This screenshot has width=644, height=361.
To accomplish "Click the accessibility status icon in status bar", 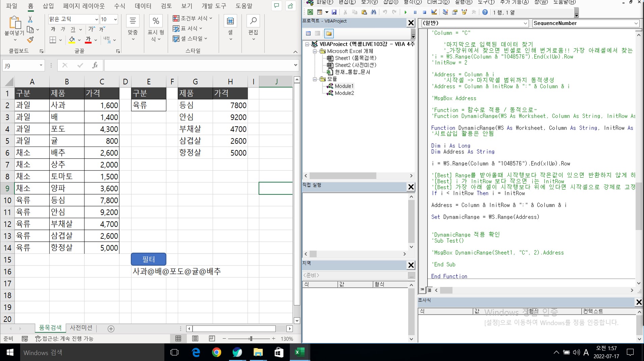I will [38, 338].
